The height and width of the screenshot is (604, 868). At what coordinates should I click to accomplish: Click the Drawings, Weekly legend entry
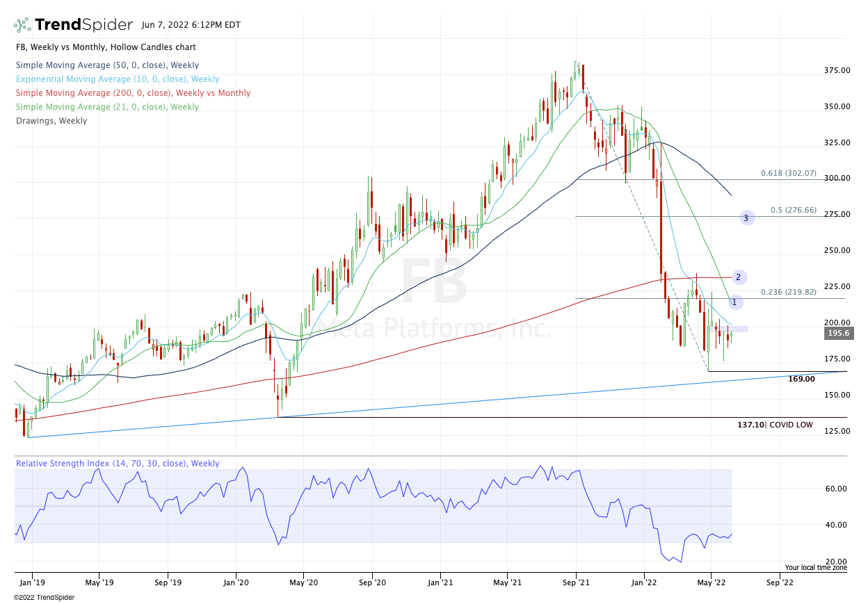(51, 121)
